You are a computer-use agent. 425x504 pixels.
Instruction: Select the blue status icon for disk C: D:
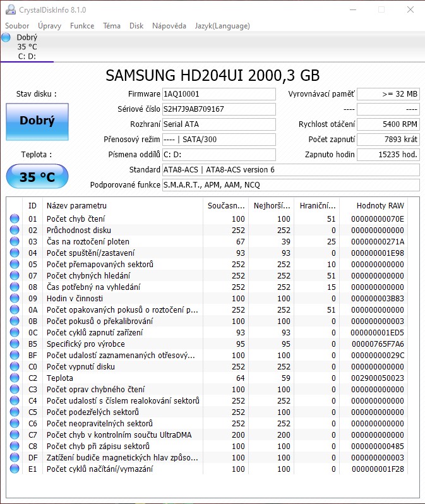pos(6,37)
